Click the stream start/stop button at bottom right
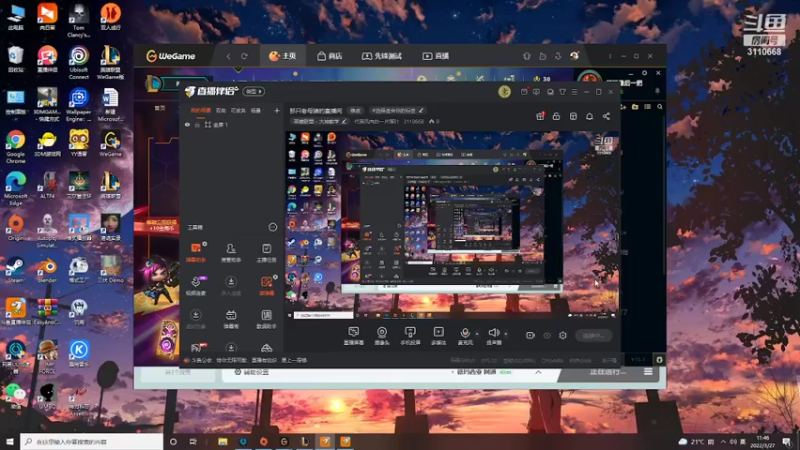Image resolution: width=800 pixels, height=450 pixels. (x=594, y=335)
